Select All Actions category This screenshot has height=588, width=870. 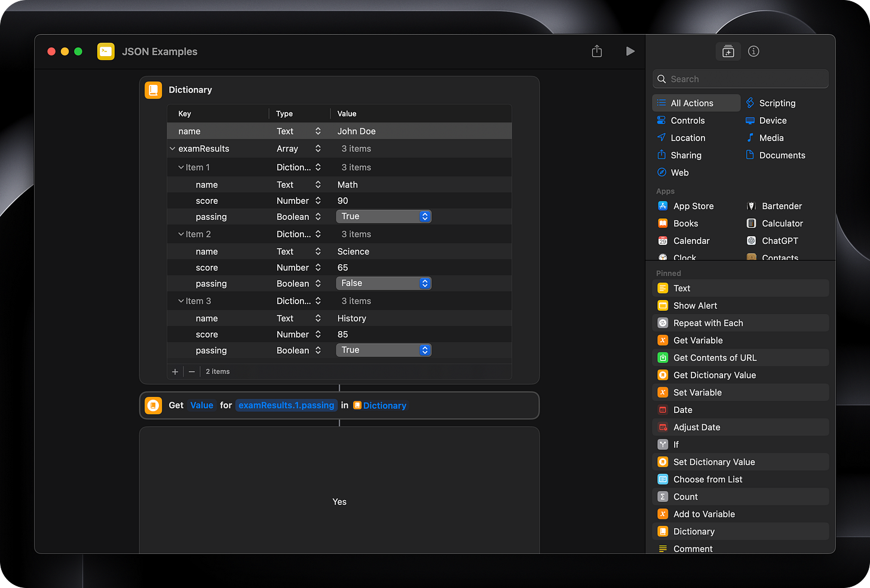point(696,103)
